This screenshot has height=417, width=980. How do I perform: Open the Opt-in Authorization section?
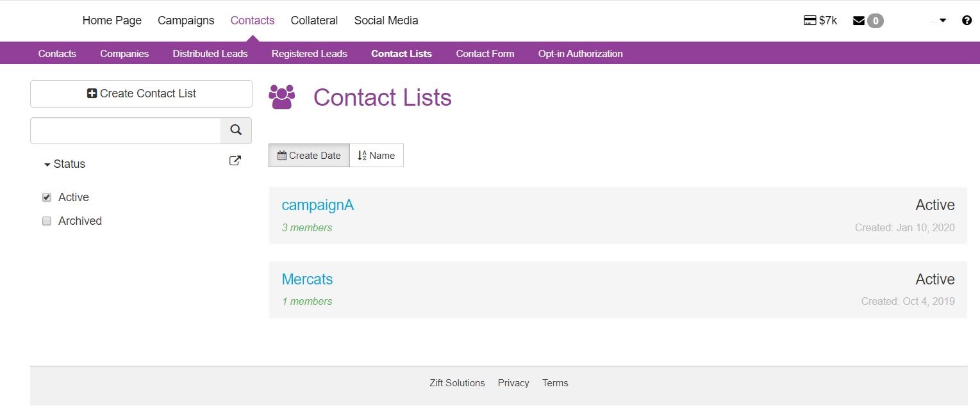[580, 54]
